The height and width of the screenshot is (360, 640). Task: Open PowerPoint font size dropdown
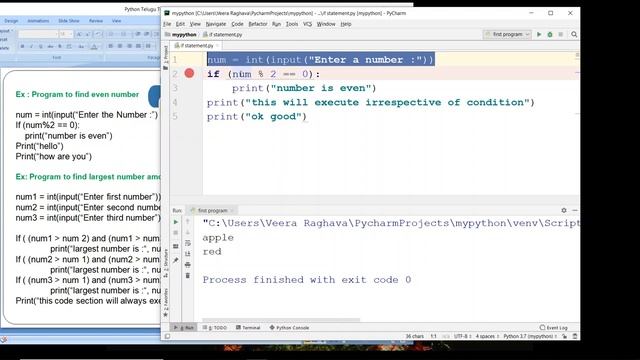pos(66,34)
